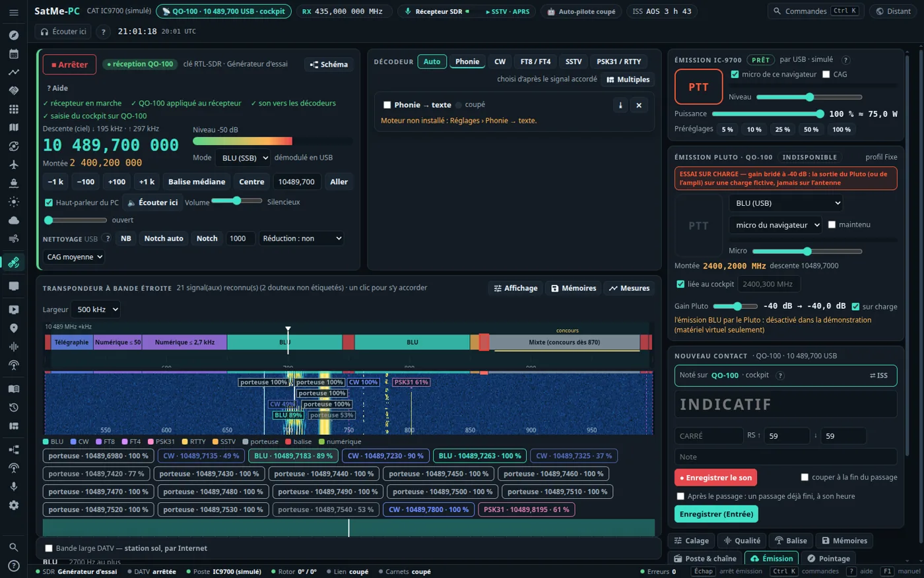Viewport: 924px width, 578px height.
Task: Open the cloud icon in the sidebar
Action: coord(13,220)
